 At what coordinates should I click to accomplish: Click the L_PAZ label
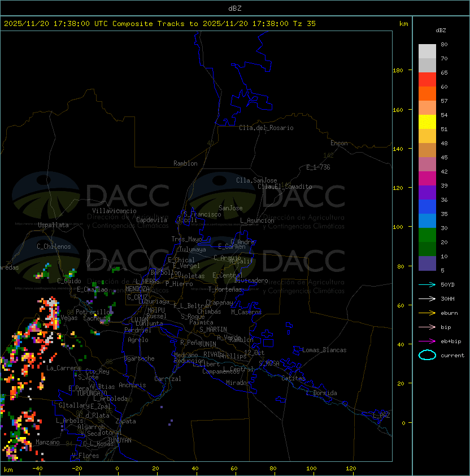tap(381, 415)
